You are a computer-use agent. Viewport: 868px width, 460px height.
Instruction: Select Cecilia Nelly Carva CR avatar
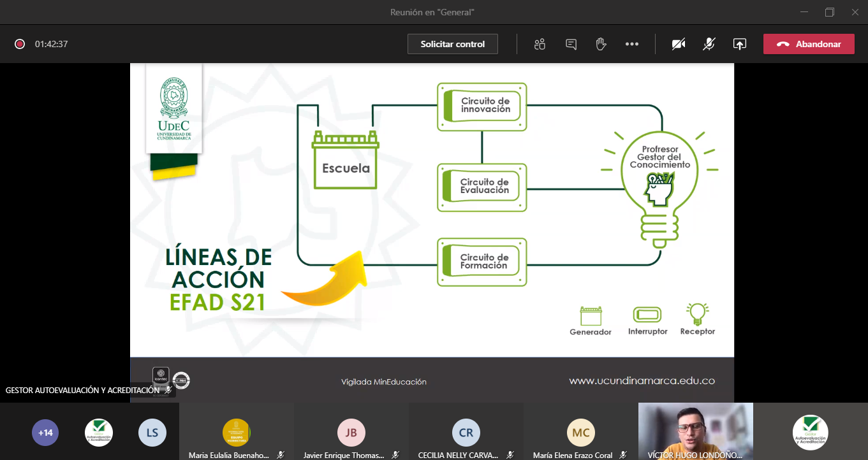(x=466, y=433)
